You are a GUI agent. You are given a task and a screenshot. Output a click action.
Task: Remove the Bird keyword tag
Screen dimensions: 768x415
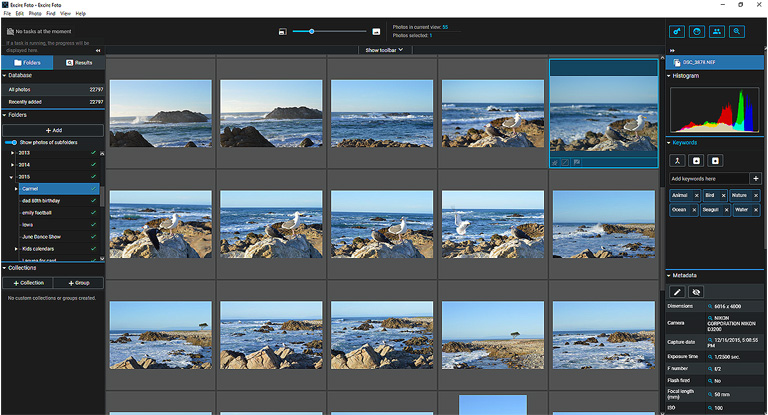click(723, 195)
